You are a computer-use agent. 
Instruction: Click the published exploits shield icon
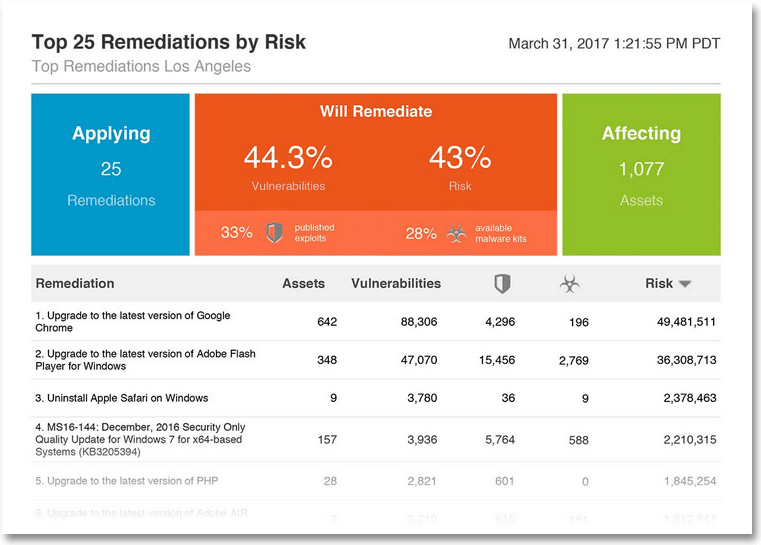coord(275,233)
